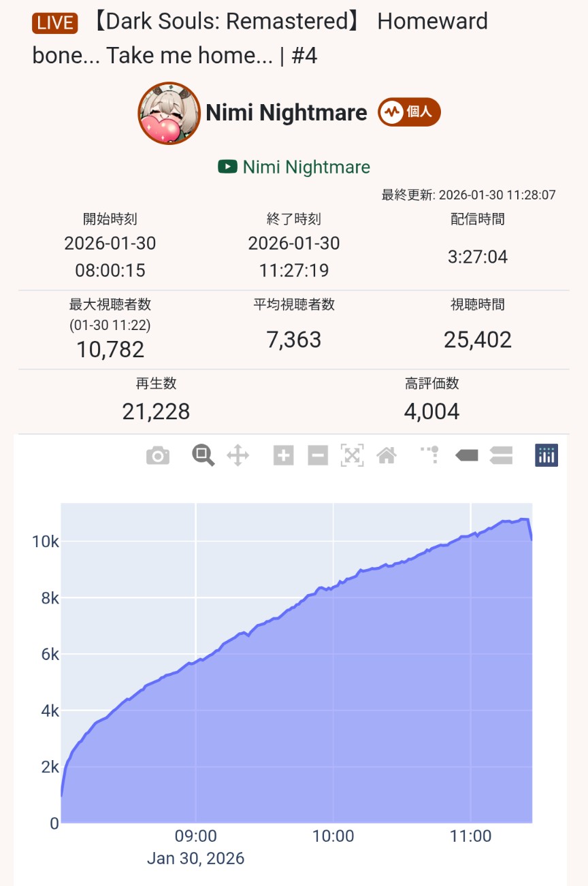Image resolution: width=588 pixels, height=886 pixels.
Task: Click the 最大視聴者数 label
Action: coord(110,305)
